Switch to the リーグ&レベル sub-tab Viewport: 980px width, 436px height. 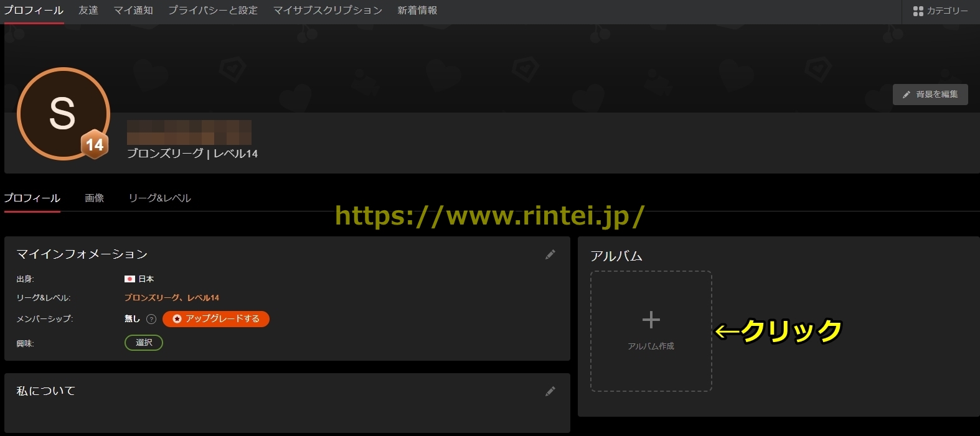coord(159,198)
